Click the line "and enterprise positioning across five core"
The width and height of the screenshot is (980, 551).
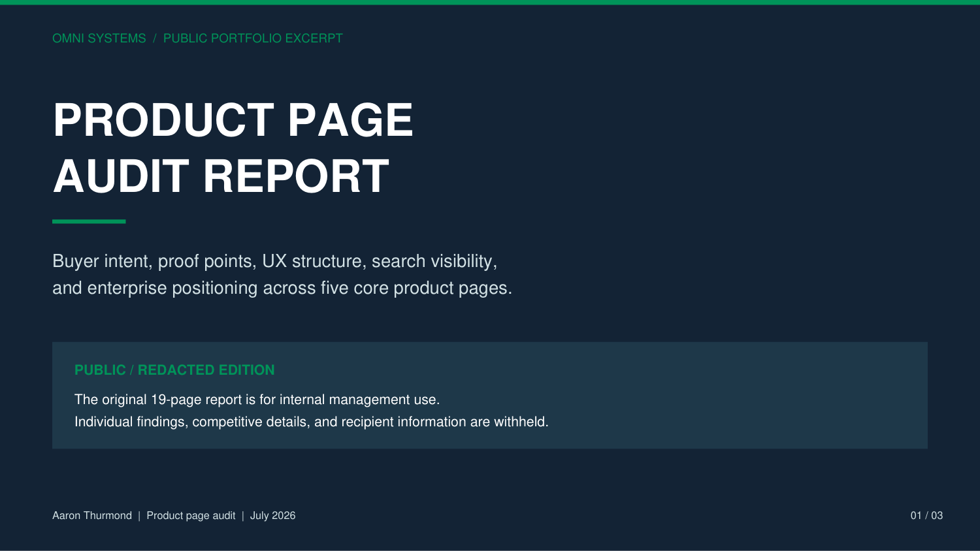point(282,288)
